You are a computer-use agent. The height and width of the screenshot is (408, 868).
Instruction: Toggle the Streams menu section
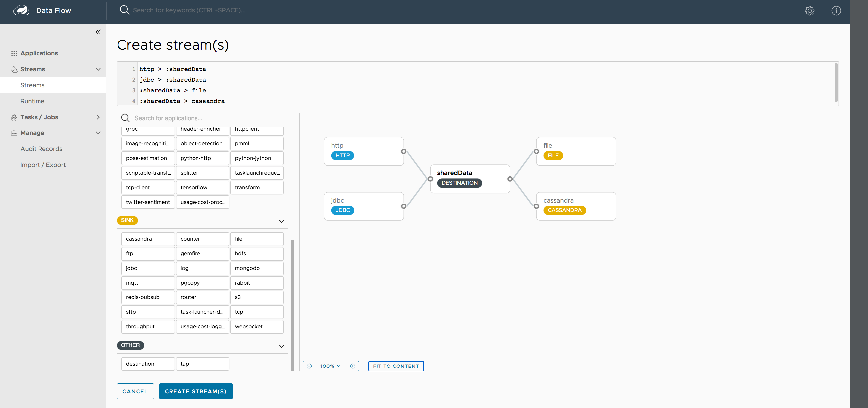coord(98,69)
